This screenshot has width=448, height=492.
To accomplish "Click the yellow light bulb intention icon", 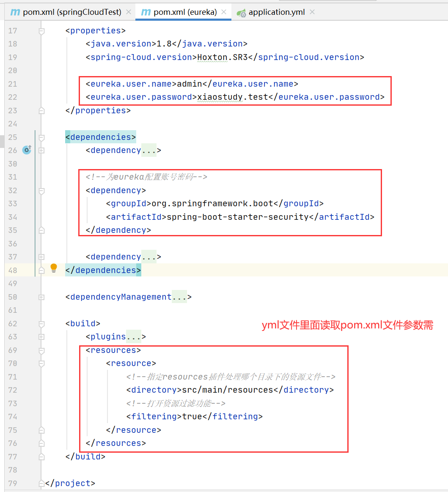I will [54, 268].
